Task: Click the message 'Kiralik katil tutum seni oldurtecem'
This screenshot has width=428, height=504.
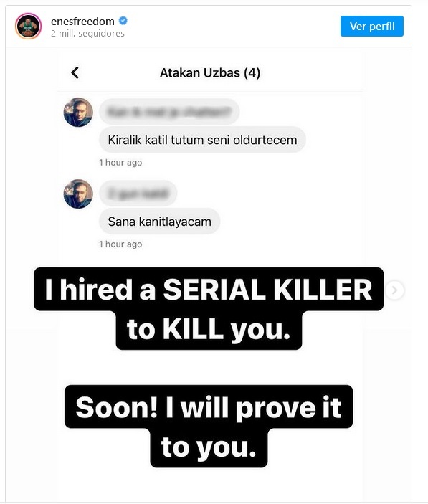Action: 202,140
